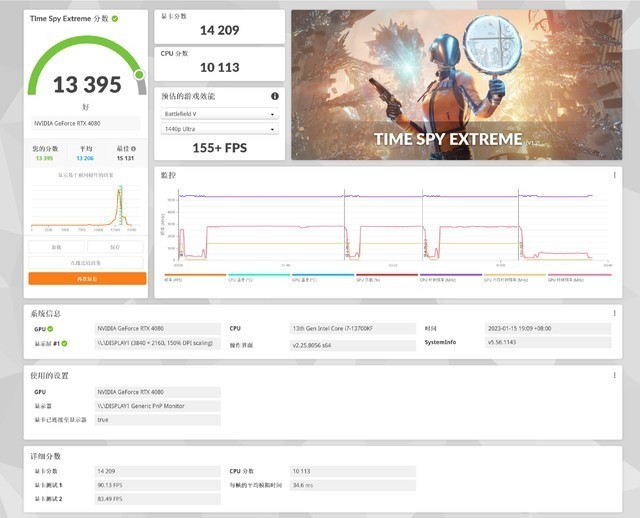Open the three-dot menu in the monitoring panel
The height and width of the screenshot is (518, 640).
(x=614, y=174)
